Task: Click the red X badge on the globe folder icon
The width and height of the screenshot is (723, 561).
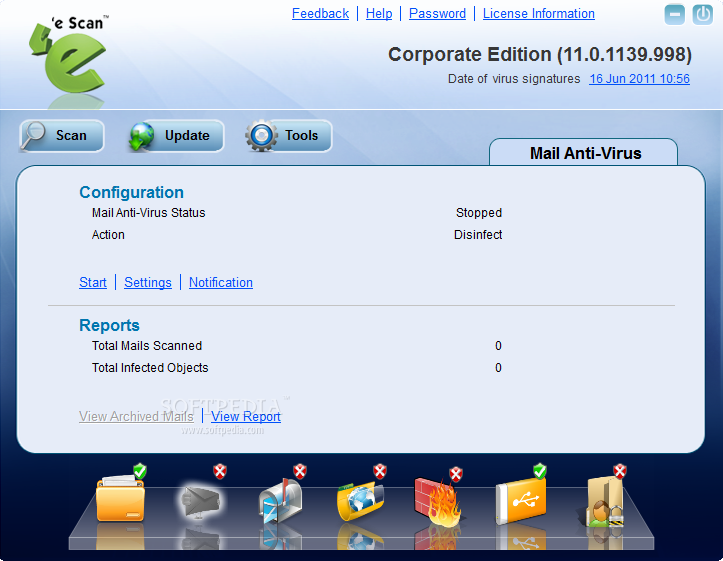Action: 379,471
